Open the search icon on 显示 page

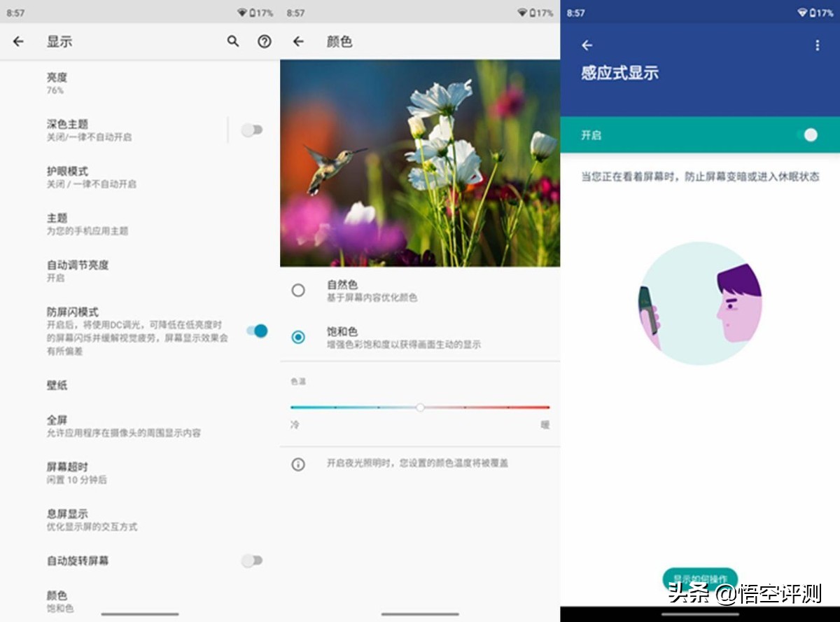click(x=233, y=42)
